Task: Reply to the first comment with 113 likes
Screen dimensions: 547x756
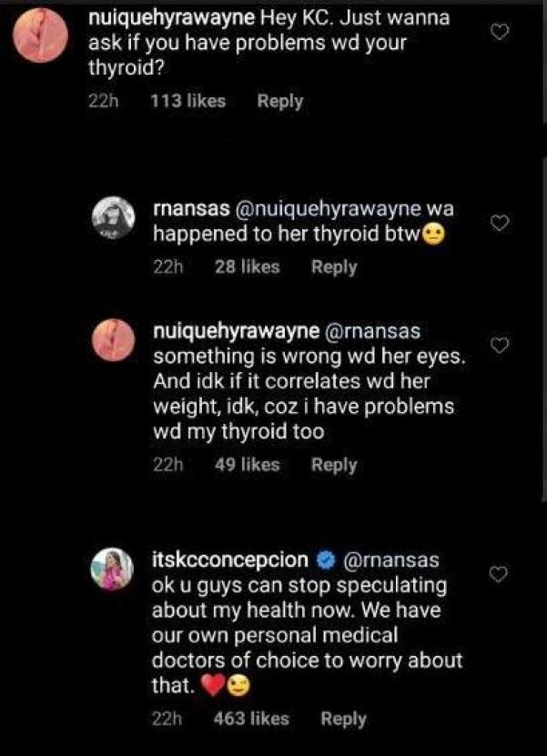Action: (x=279, y=101)
